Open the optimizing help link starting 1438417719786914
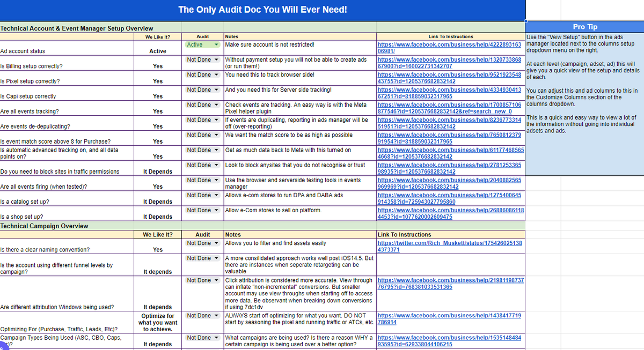644x350 pixels. coord(450,318)
